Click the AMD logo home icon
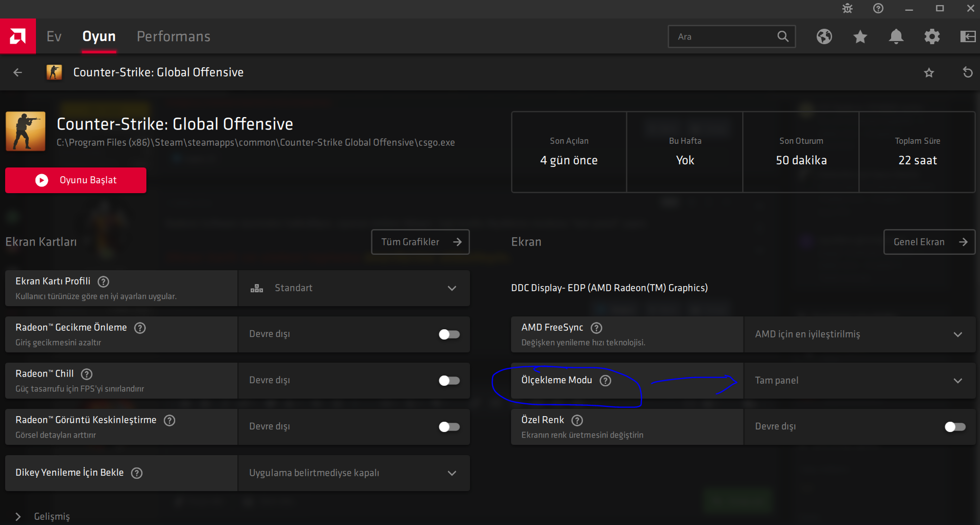The width and height of the screenshot is (980, 525). pos(18,36)
